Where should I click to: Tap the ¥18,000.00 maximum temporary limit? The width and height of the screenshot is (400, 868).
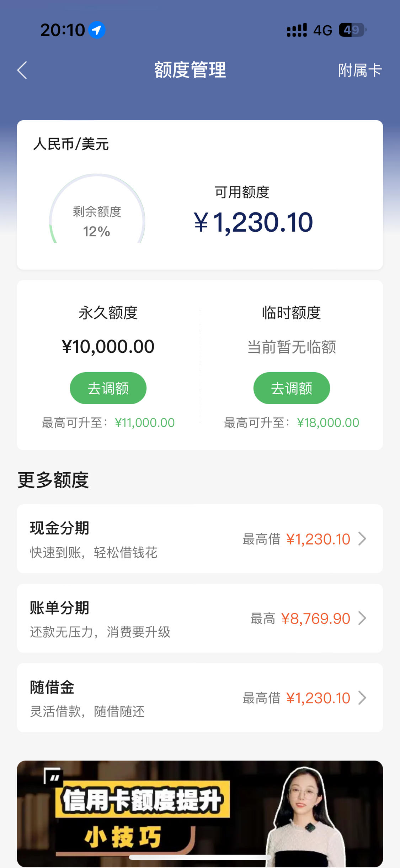(328, 423)
